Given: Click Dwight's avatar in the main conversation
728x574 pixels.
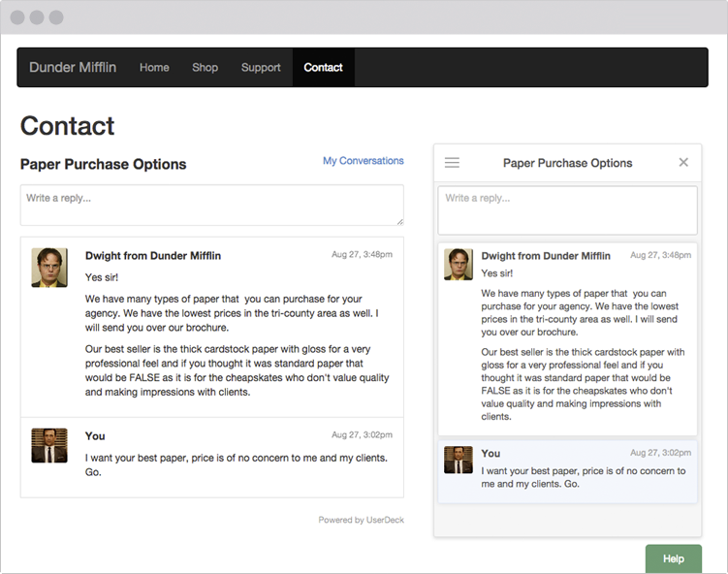Looking at the screenshot, I should [x=49, y=268].
